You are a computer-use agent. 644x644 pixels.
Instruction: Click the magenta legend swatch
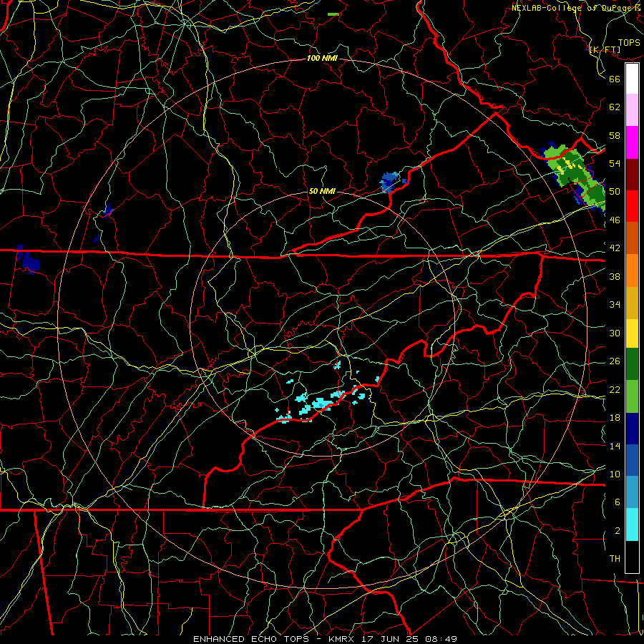tap(632, 142)
